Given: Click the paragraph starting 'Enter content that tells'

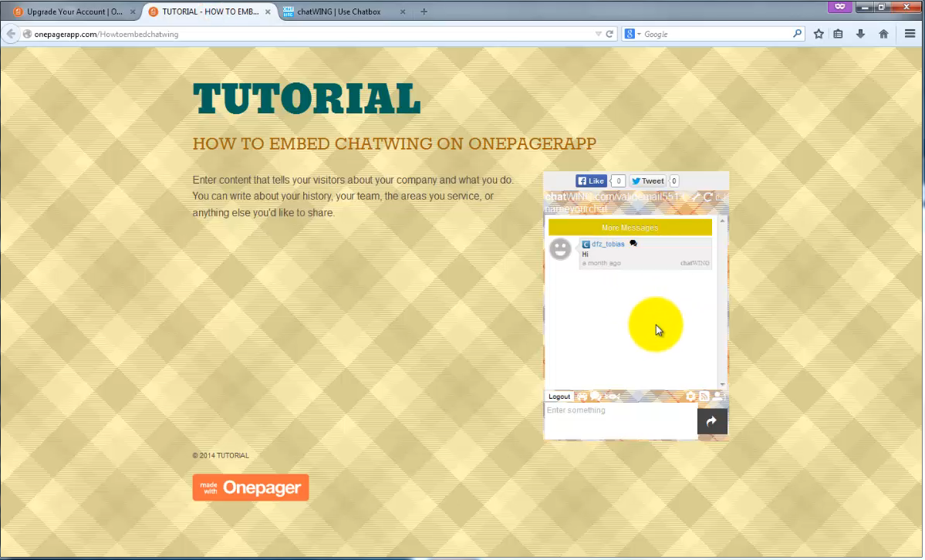Looking at the screenshot, I should tap(353, 197).
